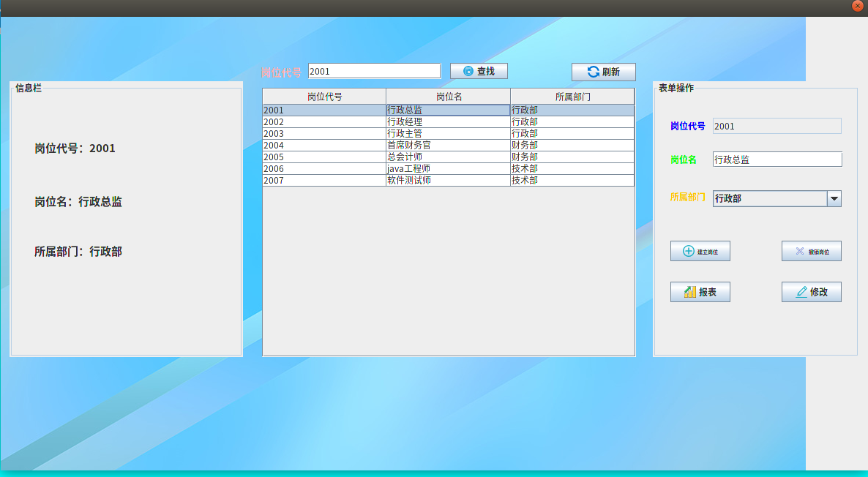Image resolution: width=868 pixels, height=477 pixels.
Task: Focus the 岗位代号 search field beside 查找
Action: pos(374,72)
